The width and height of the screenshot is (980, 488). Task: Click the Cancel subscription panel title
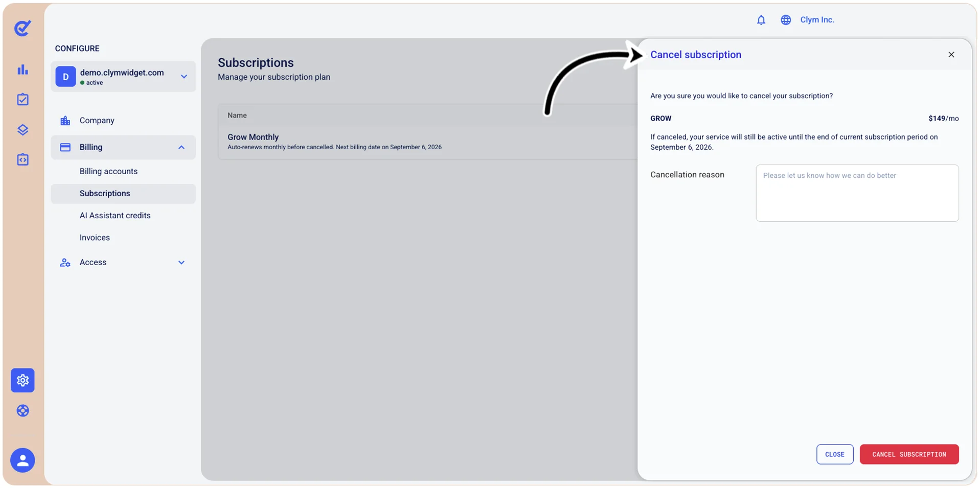[x=696, y=55]
